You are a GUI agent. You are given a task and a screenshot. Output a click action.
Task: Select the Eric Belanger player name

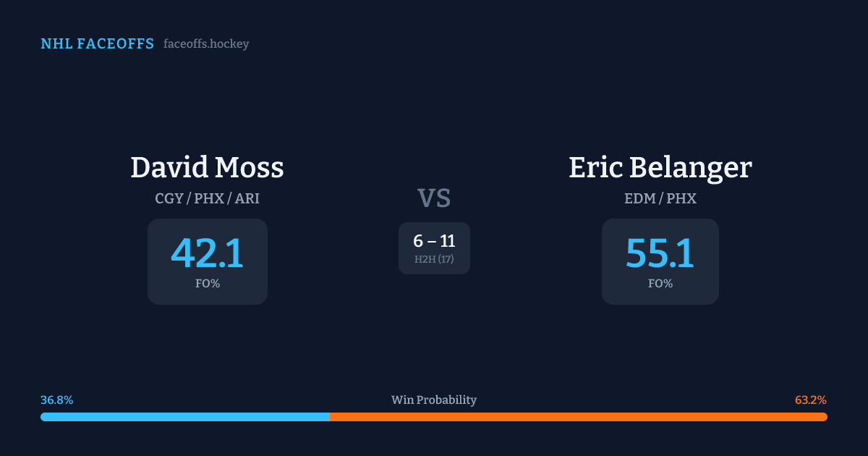pos(660,168)
